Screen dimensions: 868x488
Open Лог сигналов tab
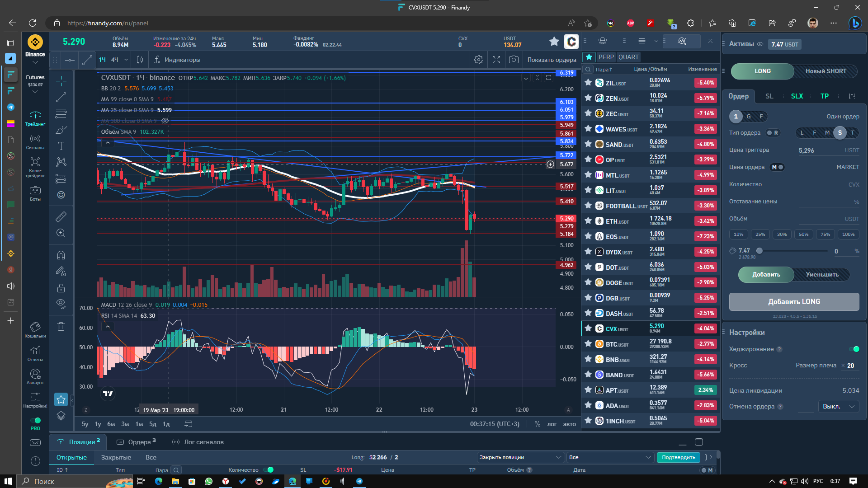point(198,442)
